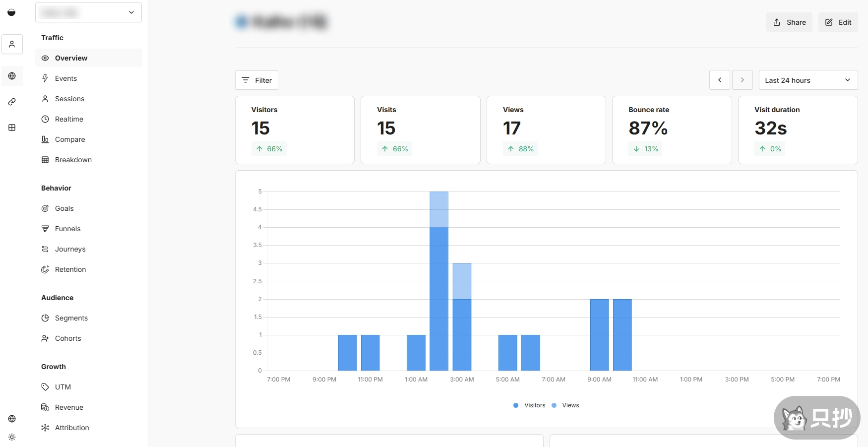Screen dimensions: 868x447
Task: Open the website selector dropdown in sidebar
Action: [88, 12]
